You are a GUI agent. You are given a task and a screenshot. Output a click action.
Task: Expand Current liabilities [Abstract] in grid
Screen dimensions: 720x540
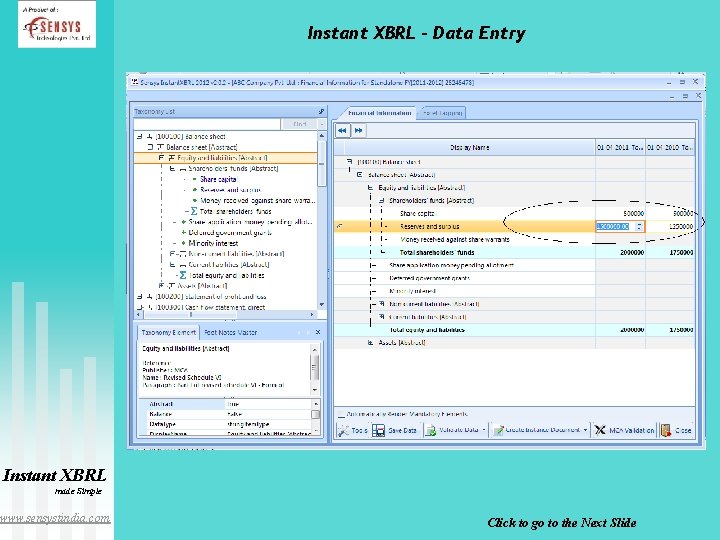(381, 317)
